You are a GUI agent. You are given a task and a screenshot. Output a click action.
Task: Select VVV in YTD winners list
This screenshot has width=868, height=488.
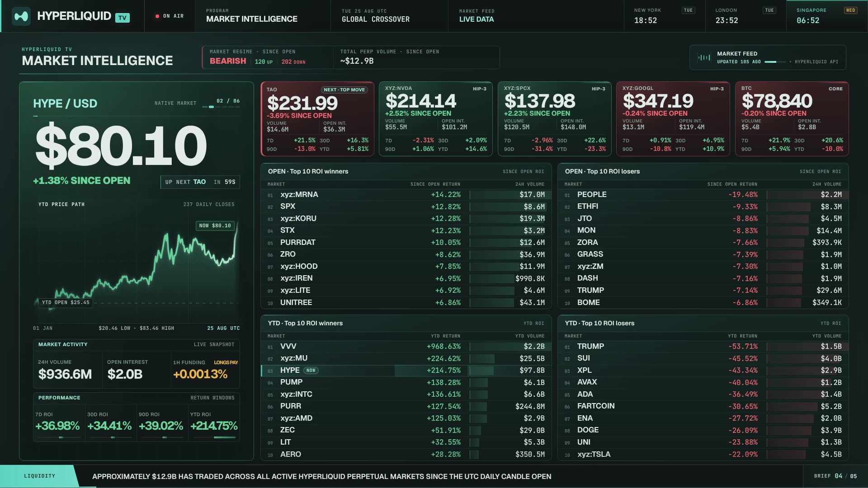[406, 347]
